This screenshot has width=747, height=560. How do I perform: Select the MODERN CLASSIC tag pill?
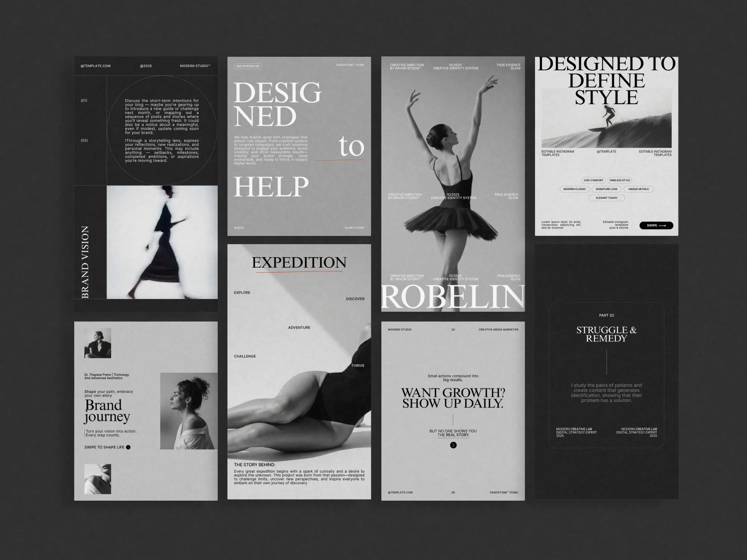point(574,189)
